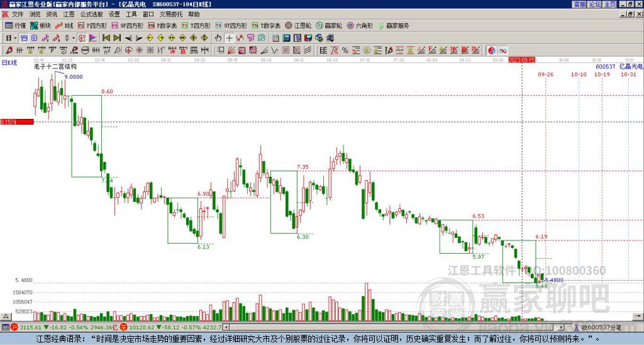Viewport: 644px width, 345px height.
Task: Click the red 8.1574 price tag
Action: [x=17, y=122]
